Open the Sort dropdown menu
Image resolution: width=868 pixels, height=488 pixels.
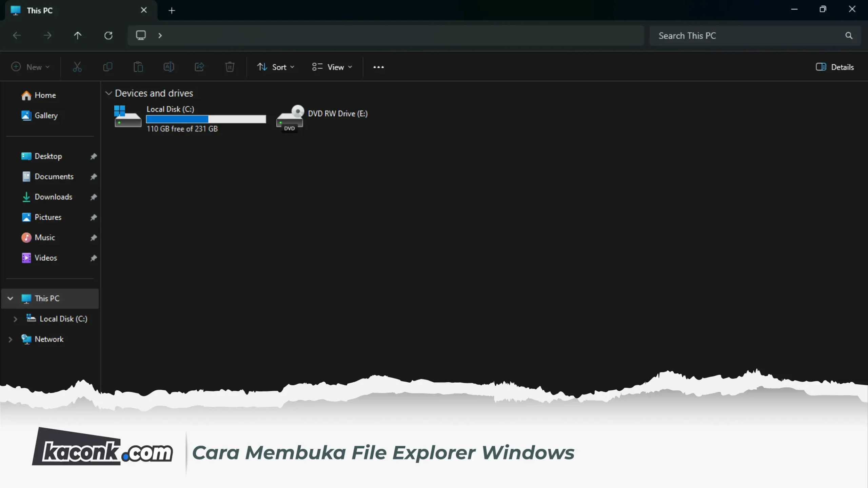coord(276,67)
